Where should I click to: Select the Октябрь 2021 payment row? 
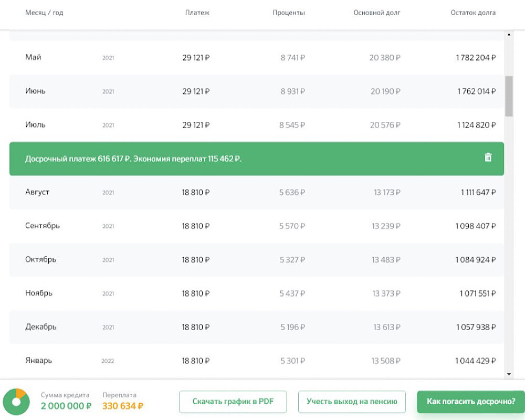tap(256, 260)
